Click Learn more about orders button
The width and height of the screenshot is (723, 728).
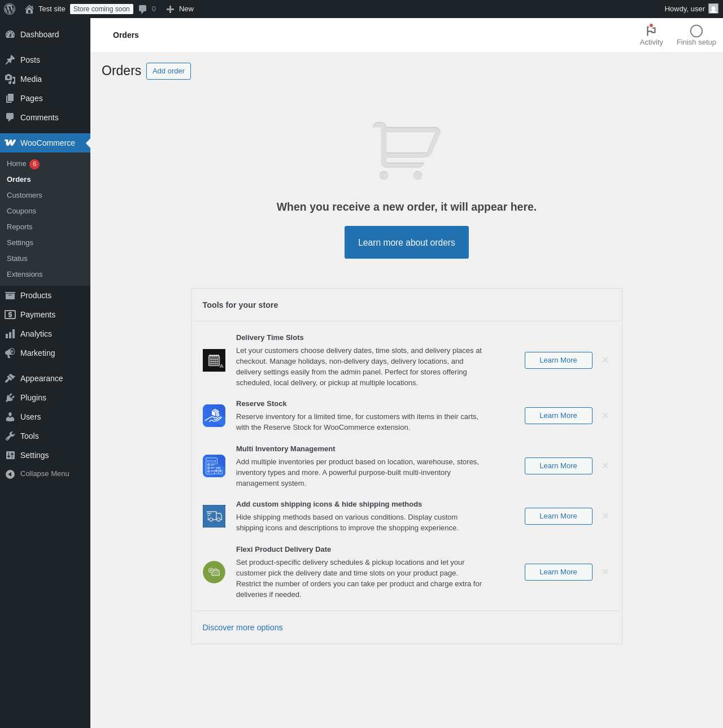tap(407, 242)
